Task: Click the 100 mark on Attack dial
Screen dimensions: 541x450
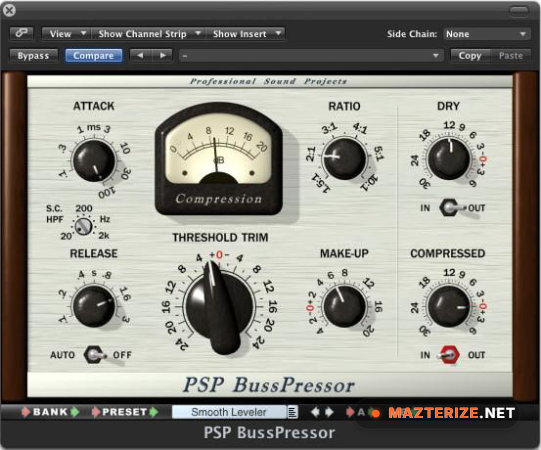Action: pos(107,192)
